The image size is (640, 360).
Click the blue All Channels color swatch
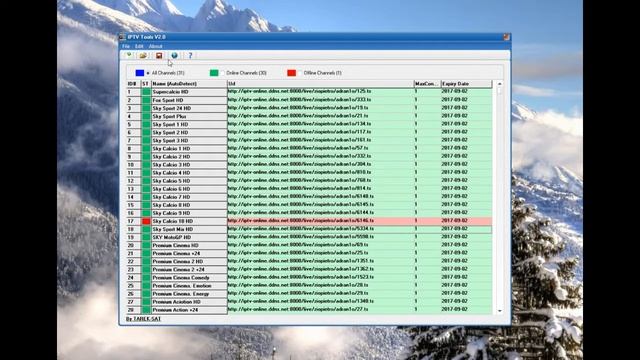pyautogui.click(x=140, y=73)
